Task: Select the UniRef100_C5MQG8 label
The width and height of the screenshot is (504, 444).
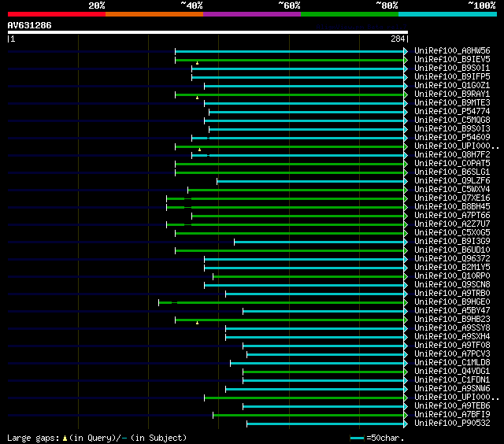Action: [x=452, y=120]
